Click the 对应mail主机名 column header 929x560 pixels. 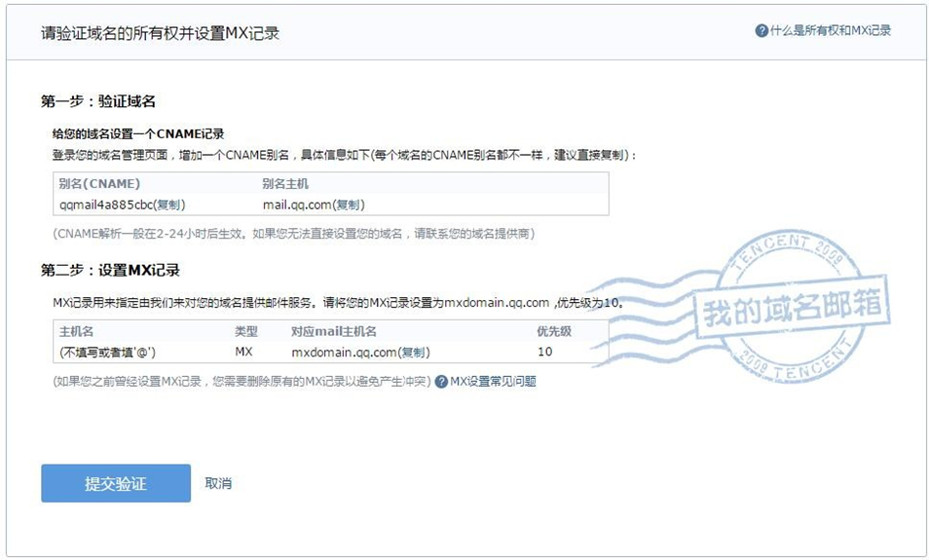[x=334, y=331]
